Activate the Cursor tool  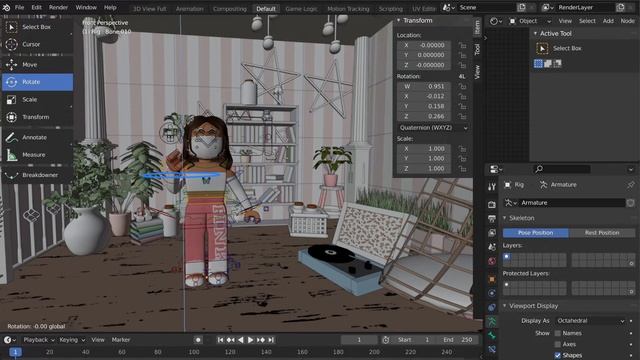(38, 44)
